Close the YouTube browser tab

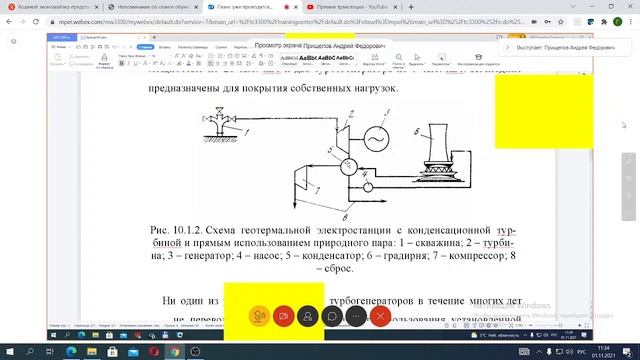pyautogui.click(x=395, y=7)
